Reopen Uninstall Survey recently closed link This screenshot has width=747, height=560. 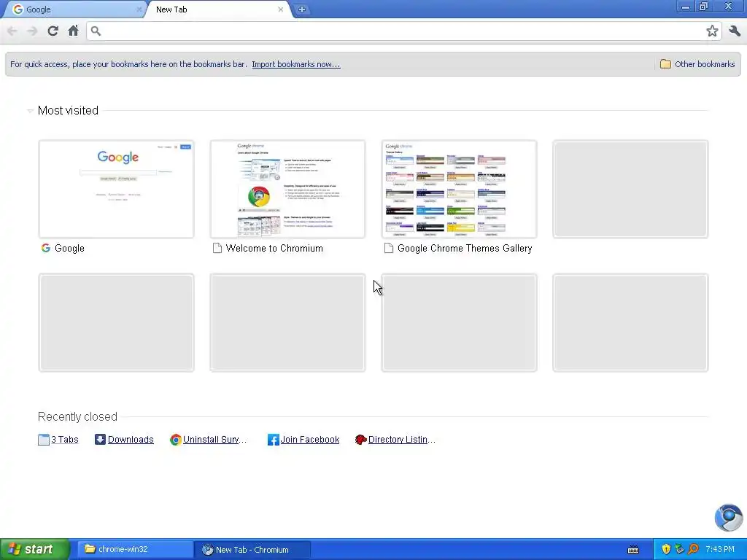pyautogui.click(x=215, y=440)
